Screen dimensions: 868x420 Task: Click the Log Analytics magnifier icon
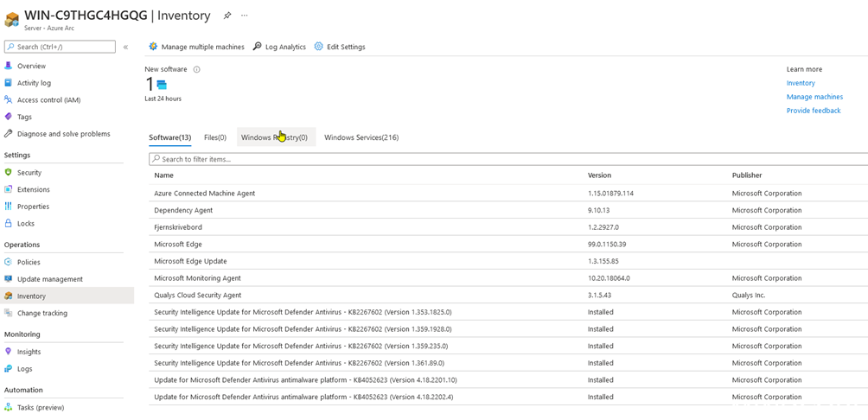[257, 47]
